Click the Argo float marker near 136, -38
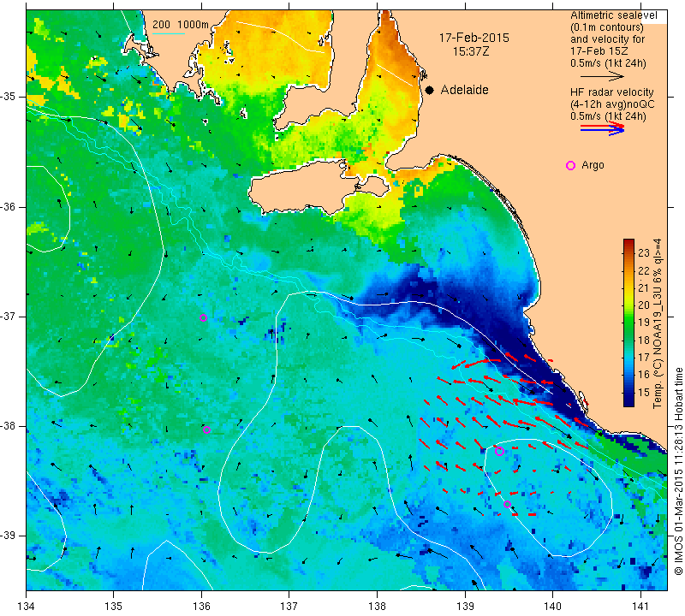685x616 pixels. pos(207,430)
